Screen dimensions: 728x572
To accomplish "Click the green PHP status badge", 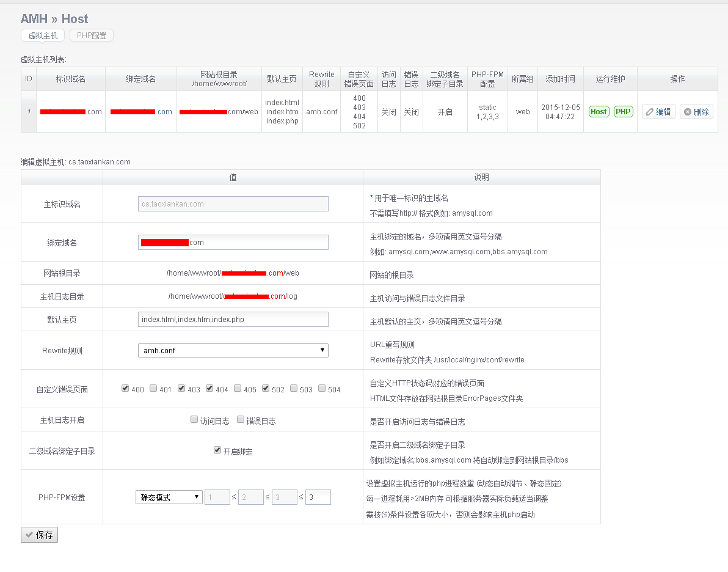I will point(623,112).
